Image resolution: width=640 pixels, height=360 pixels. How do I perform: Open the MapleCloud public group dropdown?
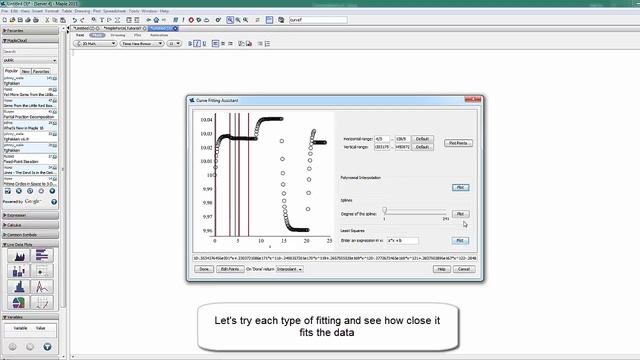tap(30, 60)
